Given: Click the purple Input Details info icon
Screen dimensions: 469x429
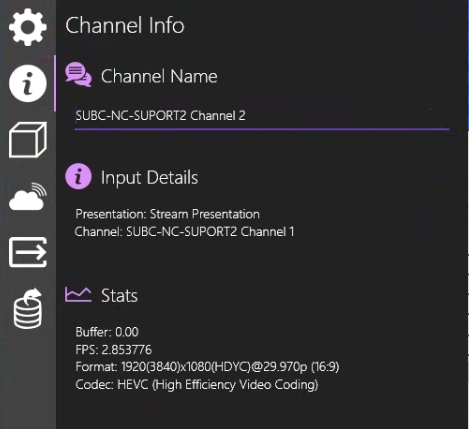Looking at the screenshot, I should (78, 176).
